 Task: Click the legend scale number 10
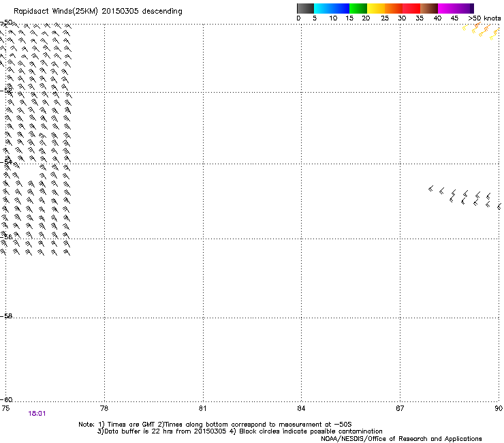(x=333, y=18)
